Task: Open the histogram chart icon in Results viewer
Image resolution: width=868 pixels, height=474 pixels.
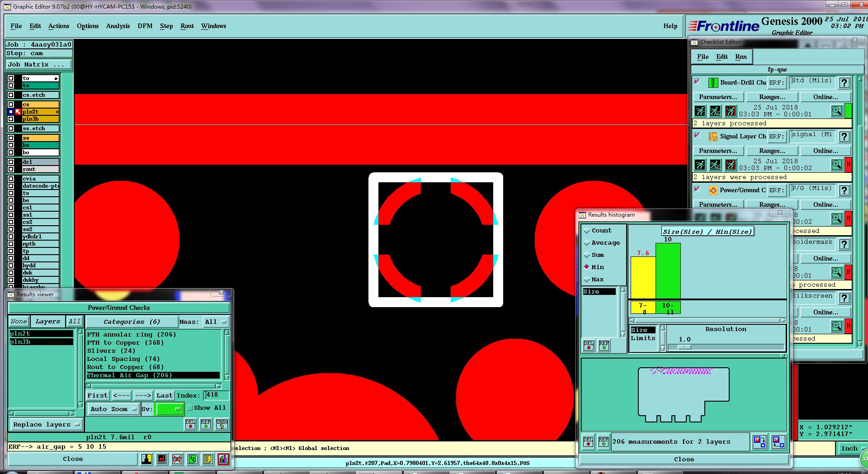Action: coord(223,459)
